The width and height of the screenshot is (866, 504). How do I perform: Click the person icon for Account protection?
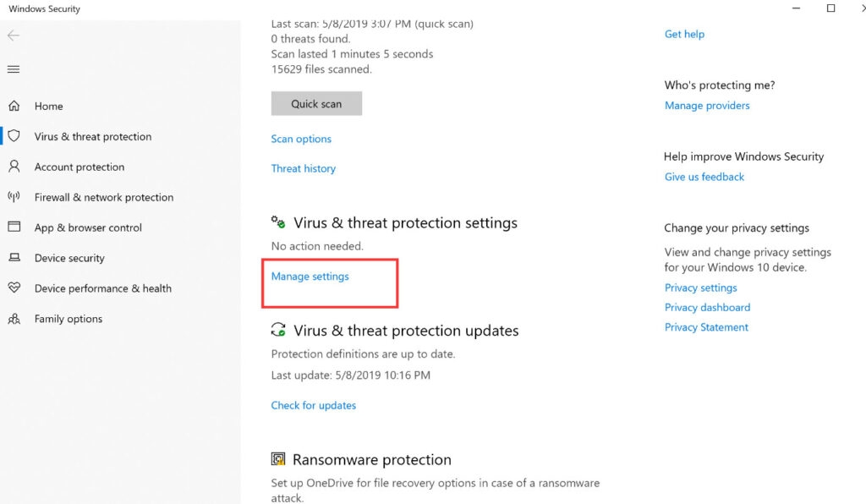pos(14,166)
